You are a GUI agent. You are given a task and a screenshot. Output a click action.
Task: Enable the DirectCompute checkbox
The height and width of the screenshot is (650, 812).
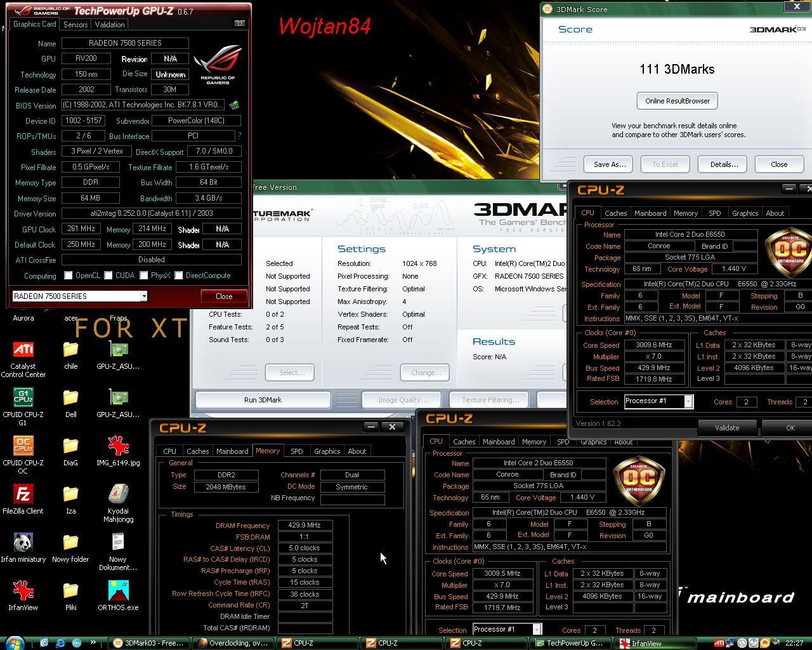point(179,275)
